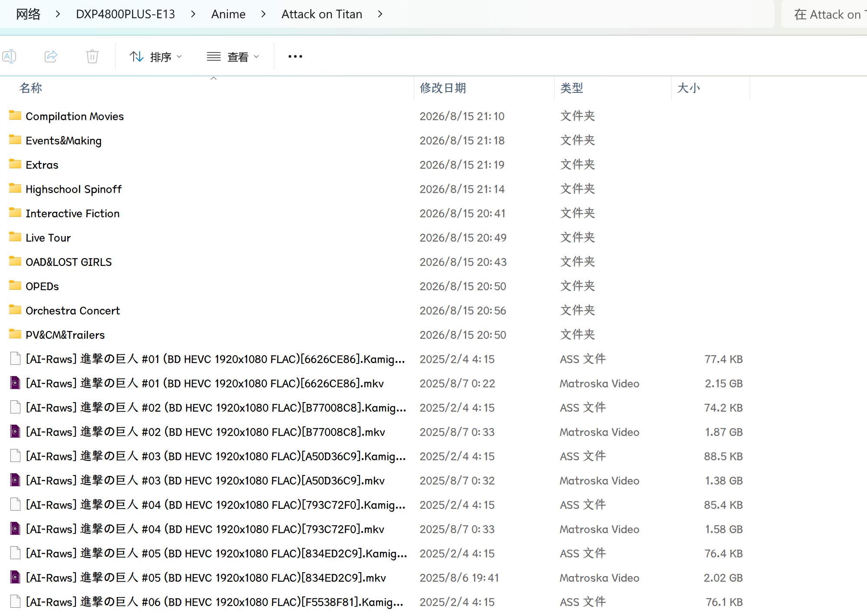Select the file name ending [834ED2C9].mkv
The width and height of the screenshot is (867, 616).
click(206, 578)
